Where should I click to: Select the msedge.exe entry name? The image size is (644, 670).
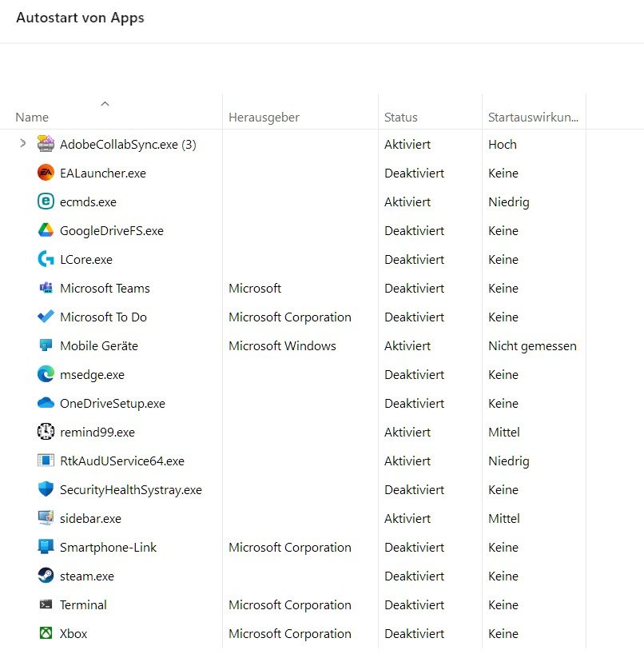click(x=92, y=375)
